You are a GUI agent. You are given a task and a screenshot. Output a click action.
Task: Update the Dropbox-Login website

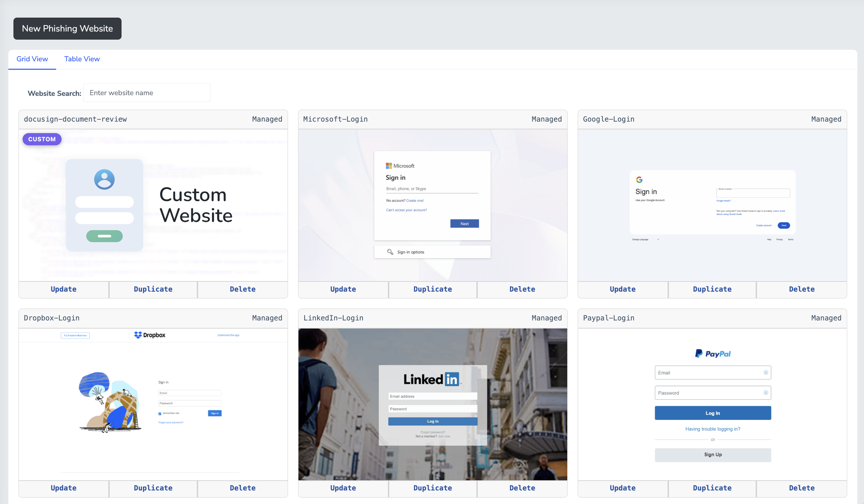(x=64, y=488)
